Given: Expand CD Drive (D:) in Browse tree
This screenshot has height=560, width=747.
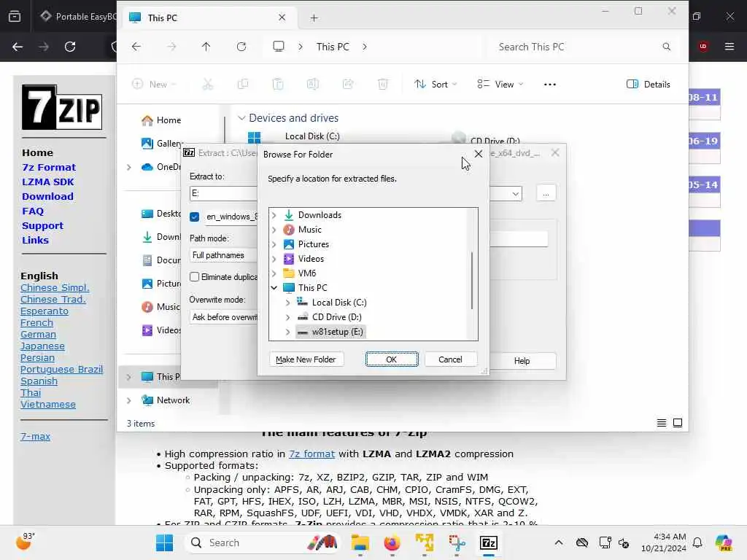Looking at the screenshot, I should click(287, 317).
